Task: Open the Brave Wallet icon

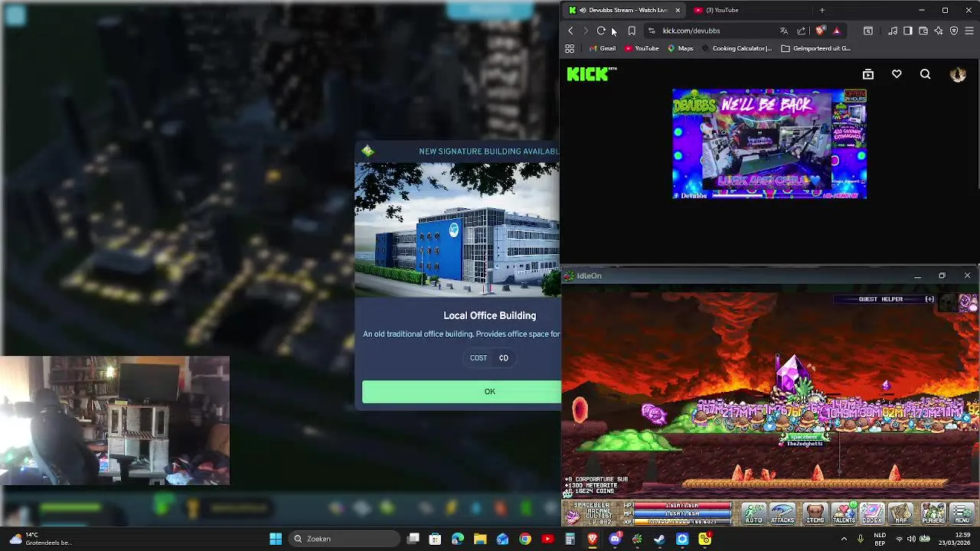Action: click(x=923, y=31)
